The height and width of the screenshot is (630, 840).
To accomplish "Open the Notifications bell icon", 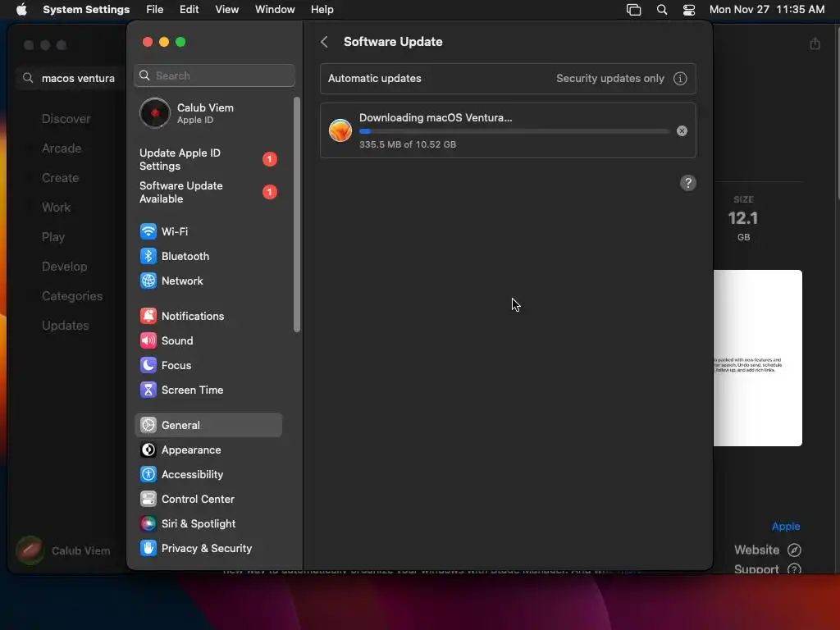I will 148,316.
